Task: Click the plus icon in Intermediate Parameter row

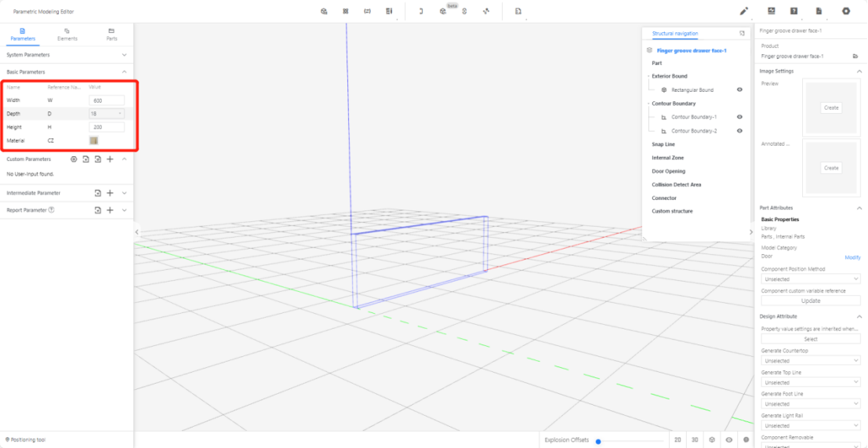Action: [x=111, y=193]
